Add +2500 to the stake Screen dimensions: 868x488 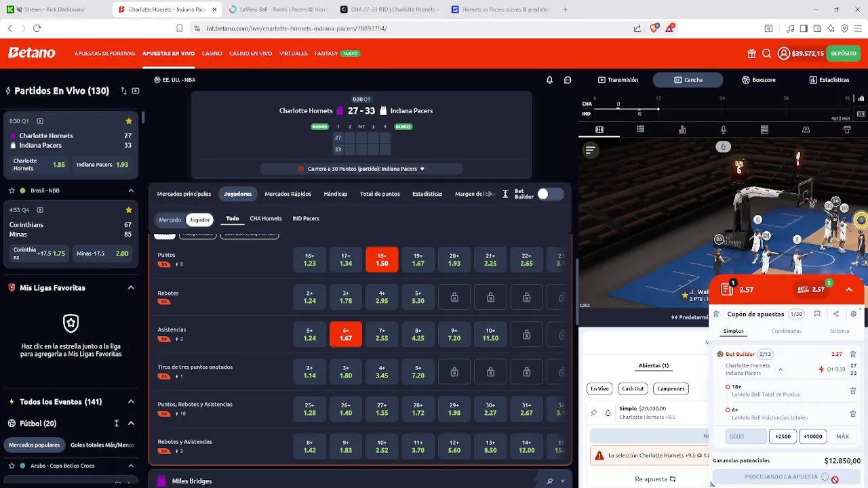point(783,436)
